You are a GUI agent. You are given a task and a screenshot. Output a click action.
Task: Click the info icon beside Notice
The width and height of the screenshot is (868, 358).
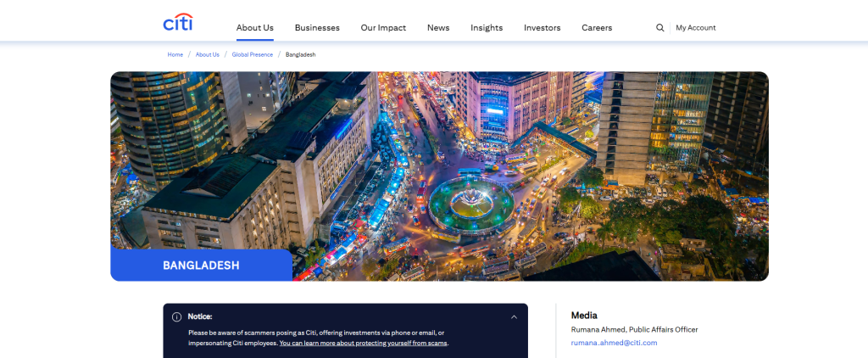[x=177, y=316]
